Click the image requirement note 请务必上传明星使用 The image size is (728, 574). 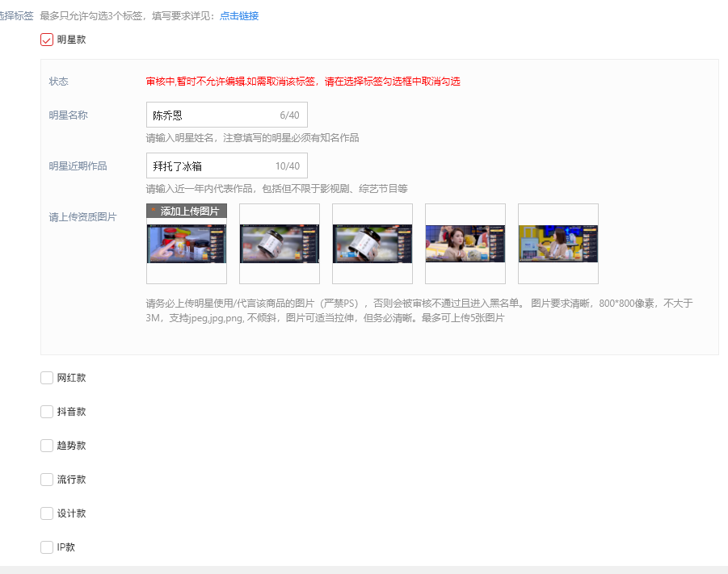click(419, 311)
